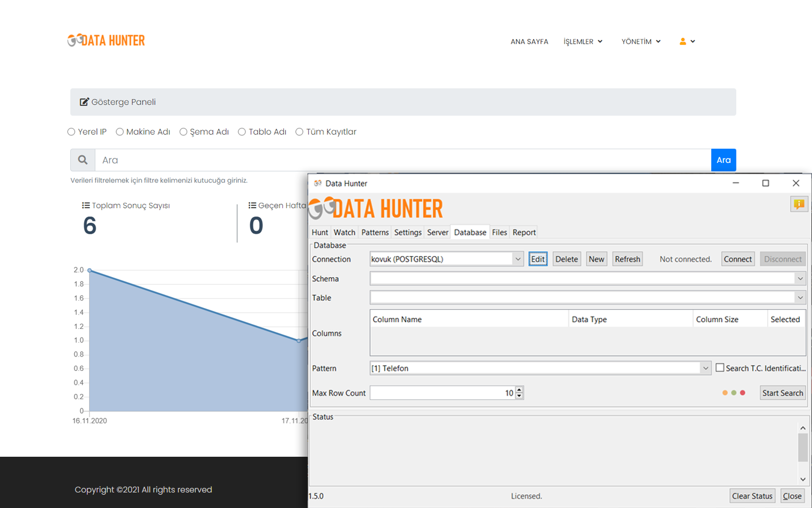The image size is (812, 508).
Task: Expand the İŞLEMLER dropdown menu
Action: (x=583, y=41)
